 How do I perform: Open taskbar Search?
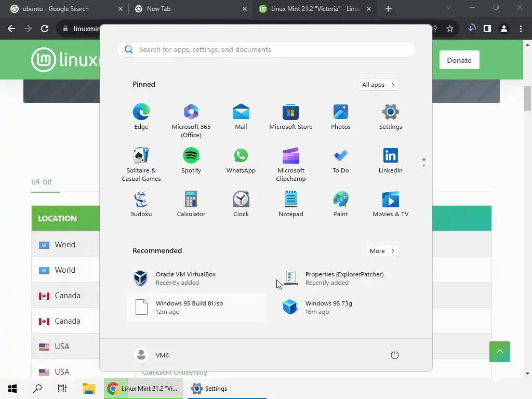pyautogui.click(x=37, y=389)
